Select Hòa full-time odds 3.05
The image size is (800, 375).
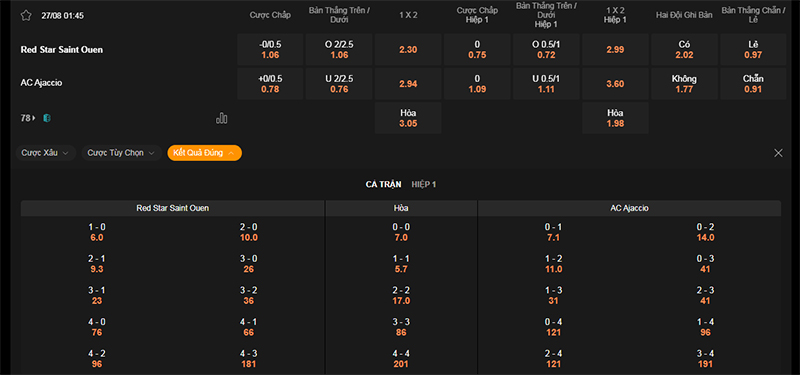pos(408,118)
